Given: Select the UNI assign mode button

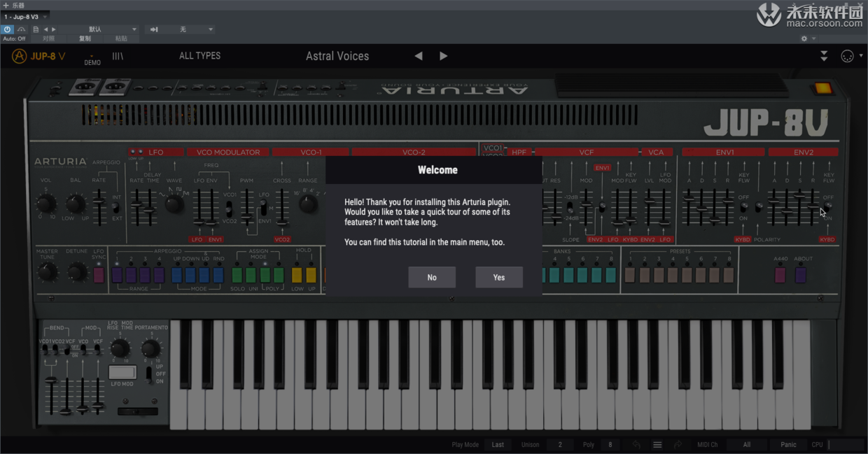Looking at the screenshot, I should (251, 275).
